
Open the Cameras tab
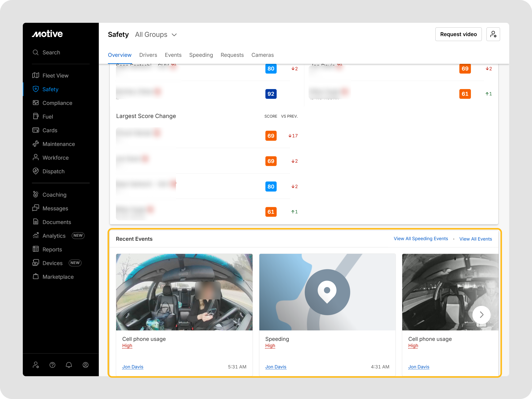click(x=262, y=55)
